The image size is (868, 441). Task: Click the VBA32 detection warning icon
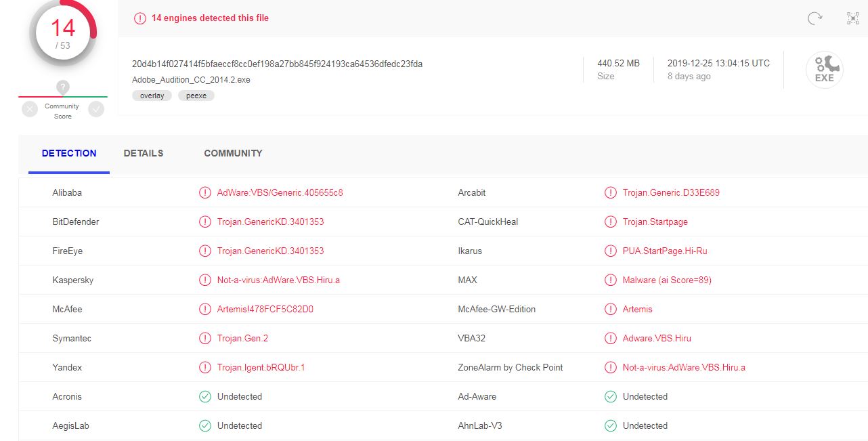611,338
